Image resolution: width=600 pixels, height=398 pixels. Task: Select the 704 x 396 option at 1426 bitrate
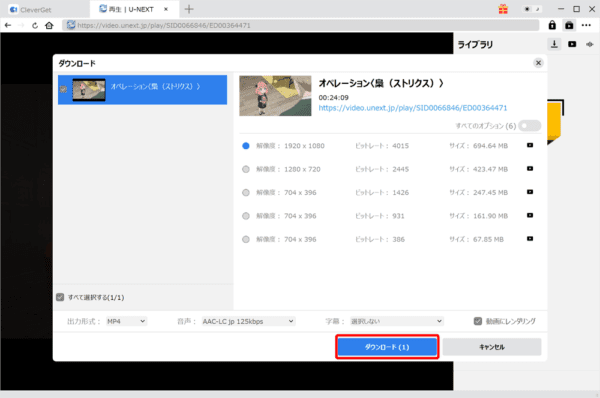(246, 192)
